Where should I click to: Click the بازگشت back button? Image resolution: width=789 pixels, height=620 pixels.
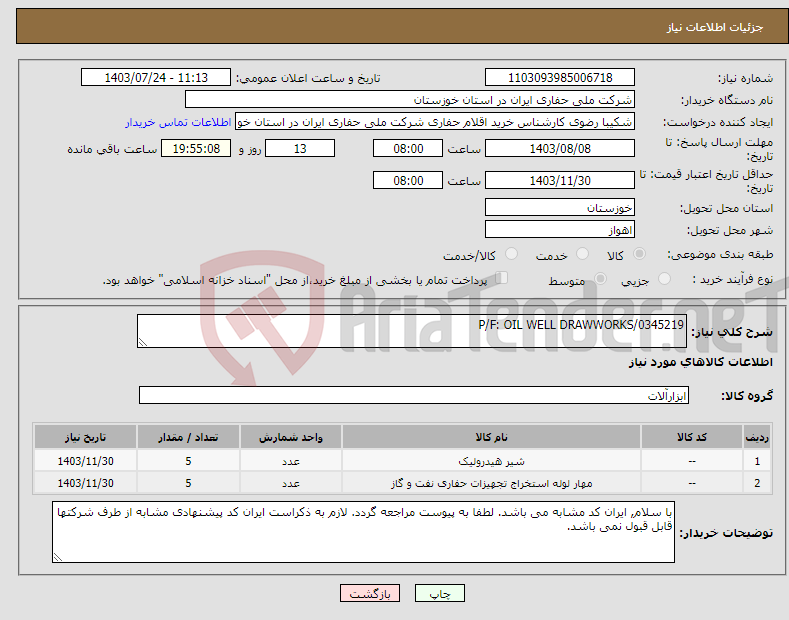[370, 593]
